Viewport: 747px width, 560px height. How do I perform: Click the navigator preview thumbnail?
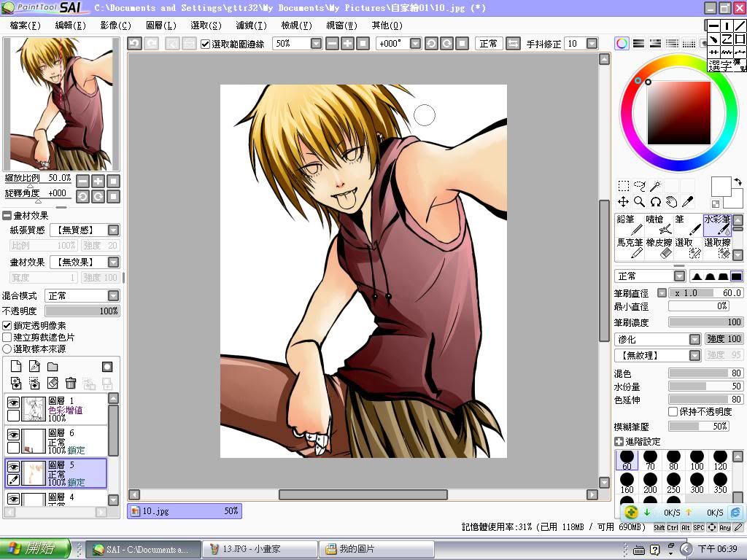tap(61, 104)
